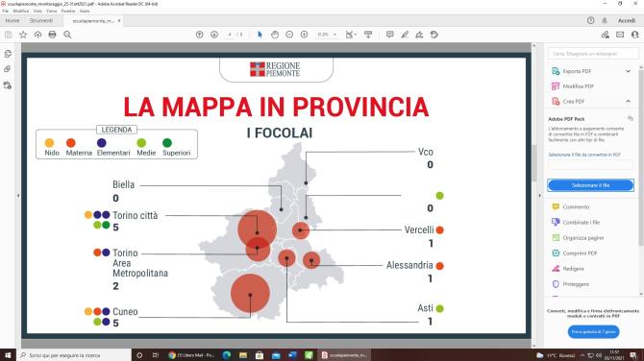This screenshot has width=644, height=361.
Task: Go to previous page arrow
Action: (x=200, y=35)
